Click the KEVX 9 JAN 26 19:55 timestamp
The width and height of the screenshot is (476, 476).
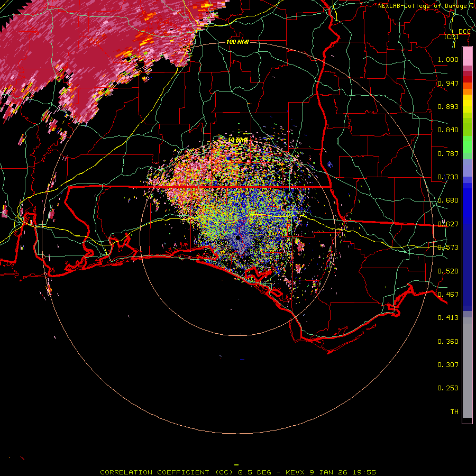click(331, 472)
